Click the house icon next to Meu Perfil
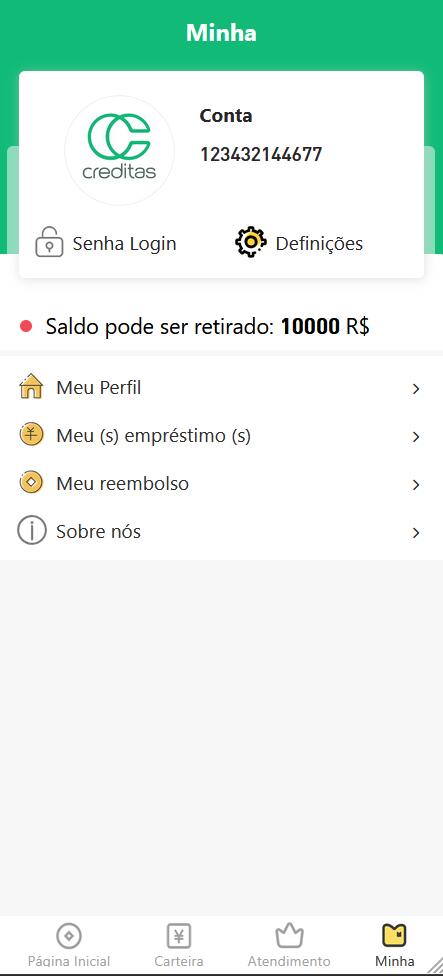This screenshot has width=443, height=976. tap(31, 387)
